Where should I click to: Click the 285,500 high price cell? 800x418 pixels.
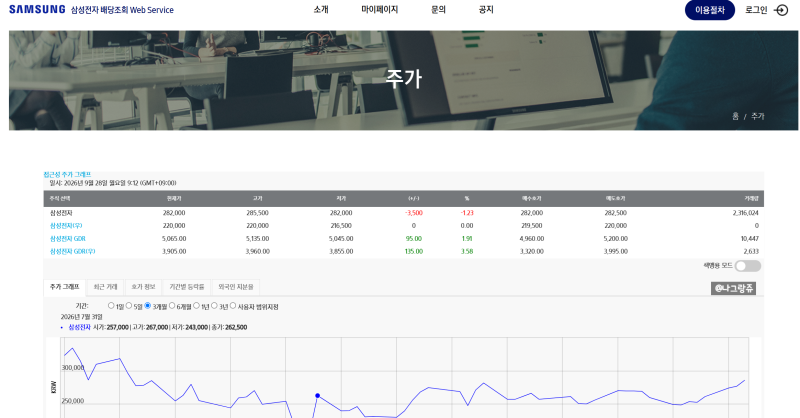tap(258, 213)
